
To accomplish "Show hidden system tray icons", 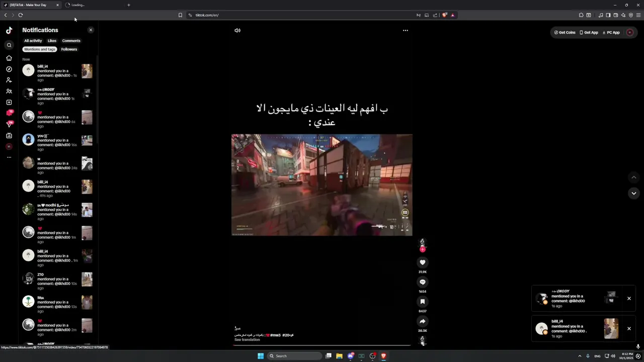I will 580,356.
